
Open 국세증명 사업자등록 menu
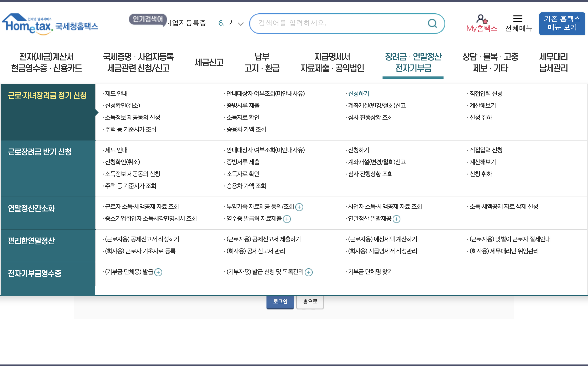point(138,62)
